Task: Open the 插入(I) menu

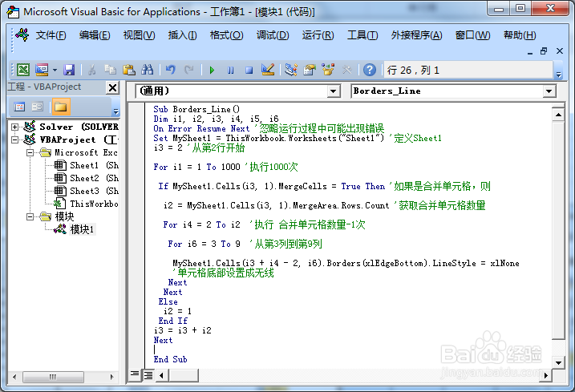Action: pos(182,35)
